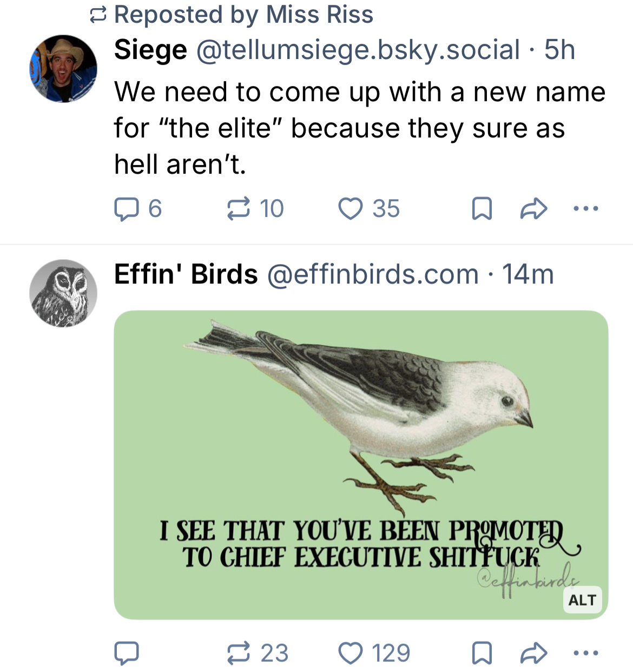The width and height of the screenshot is (633, 672).
Task: Share Siege's post via arrow icon
Action: 533,209
